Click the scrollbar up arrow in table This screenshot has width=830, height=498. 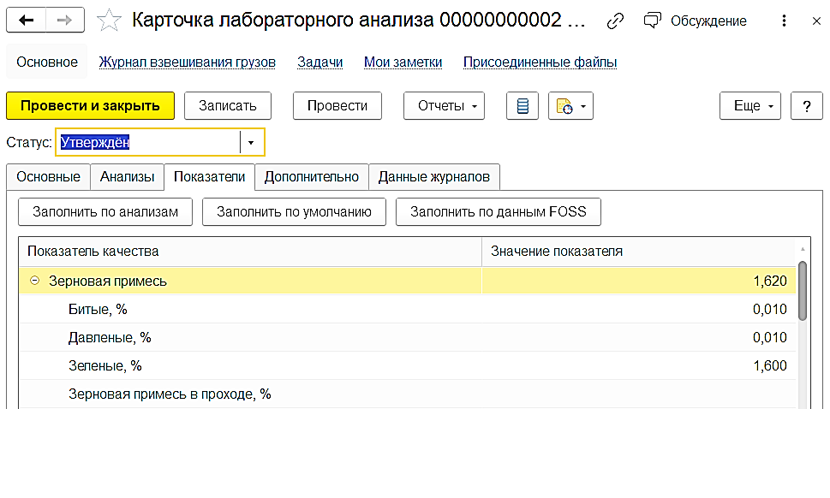[802, 249]
